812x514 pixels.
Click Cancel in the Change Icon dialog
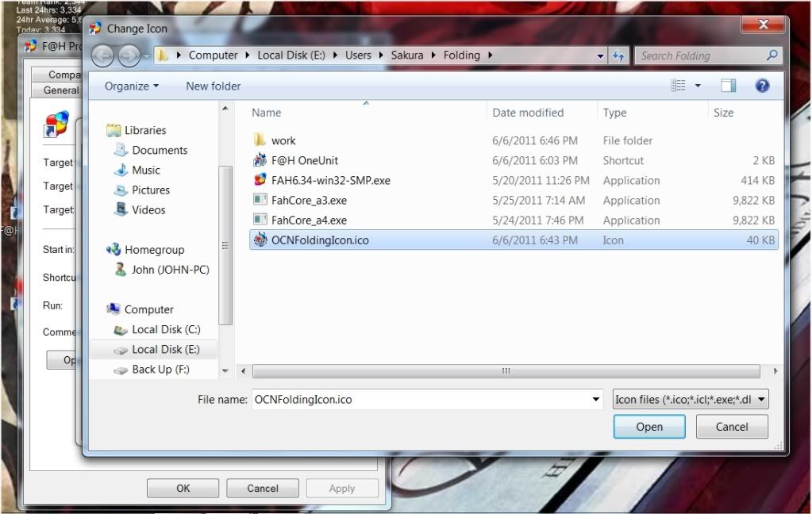[732, 427]
